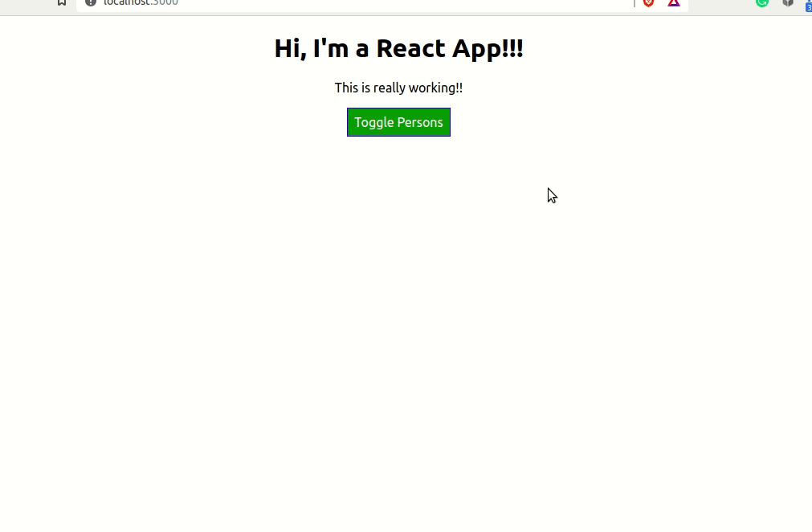The width and height of the screenshot is (812, 532).
Task: Click the word "is" in the paragraph
Action: (366, 88)
